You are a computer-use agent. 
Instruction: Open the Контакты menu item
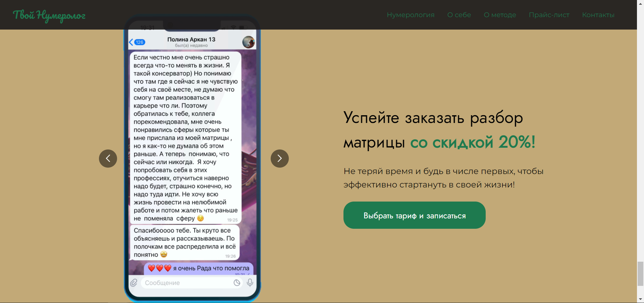pyautogui.click(x=598, y=15)
